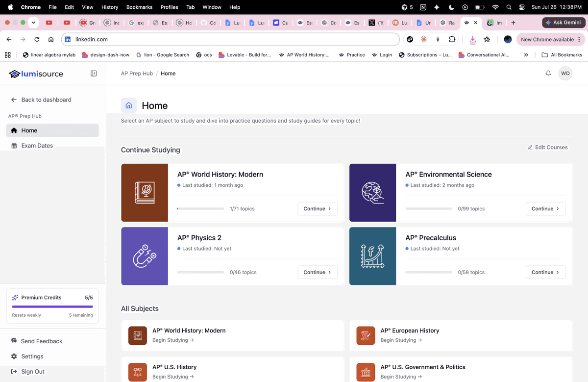
Task: Open the tab search dropdown arrow
Action: coord(33,23)
